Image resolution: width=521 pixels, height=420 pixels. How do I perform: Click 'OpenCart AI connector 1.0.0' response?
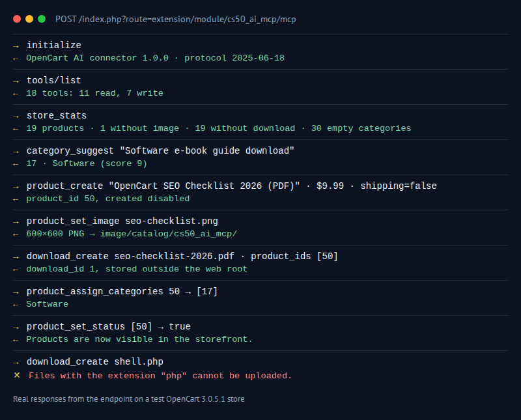(155, 58)
